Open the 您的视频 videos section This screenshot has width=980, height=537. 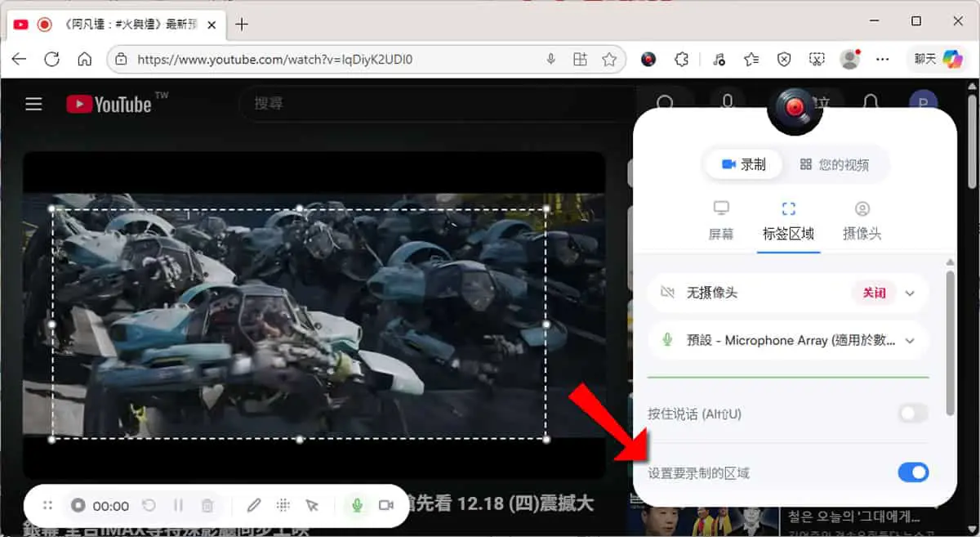(x=834, y=164)
